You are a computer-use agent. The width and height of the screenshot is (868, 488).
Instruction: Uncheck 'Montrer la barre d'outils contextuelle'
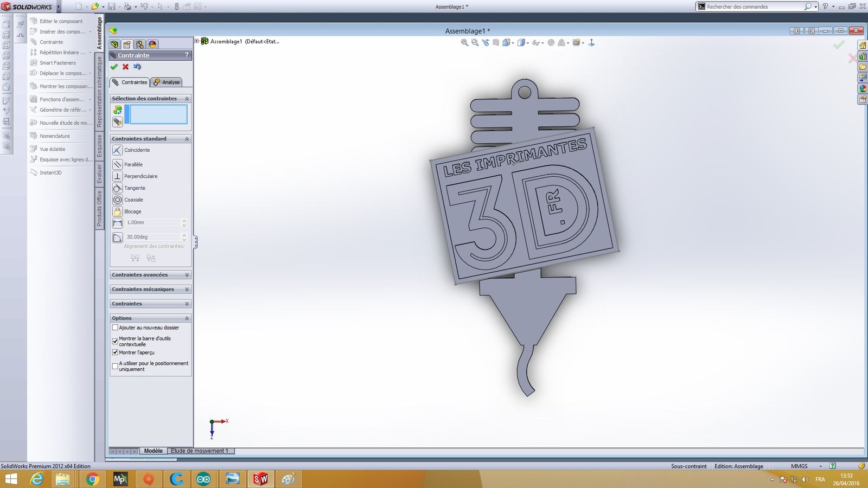coord(115,341)
